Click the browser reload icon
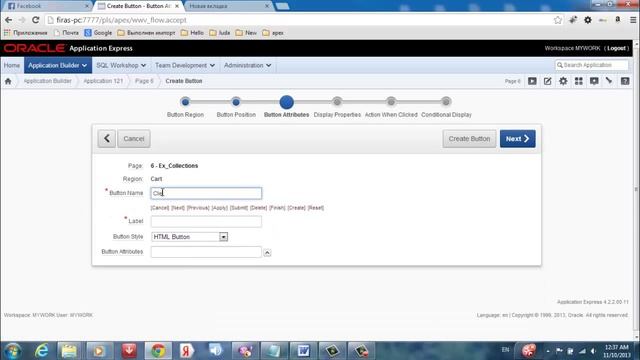The width and height of the screenshot is (640, 360). coord(36,20)
